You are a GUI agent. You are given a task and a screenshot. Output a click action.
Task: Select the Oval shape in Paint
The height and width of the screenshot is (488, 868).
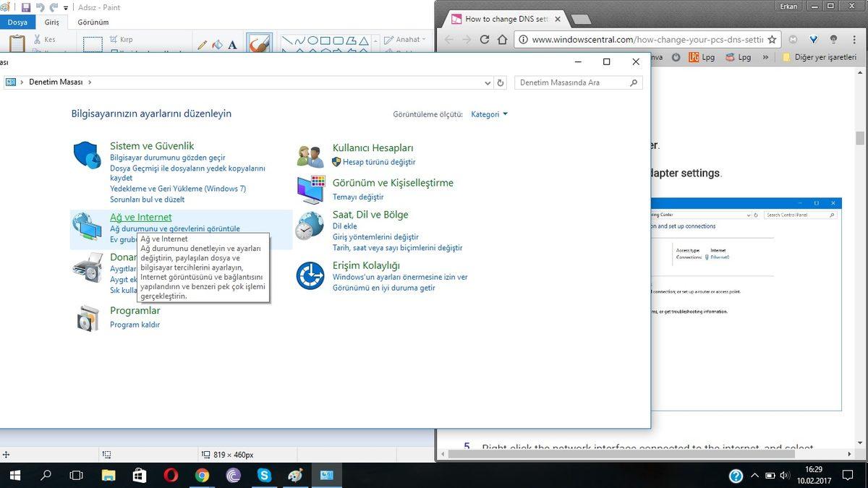coord(312,40)
